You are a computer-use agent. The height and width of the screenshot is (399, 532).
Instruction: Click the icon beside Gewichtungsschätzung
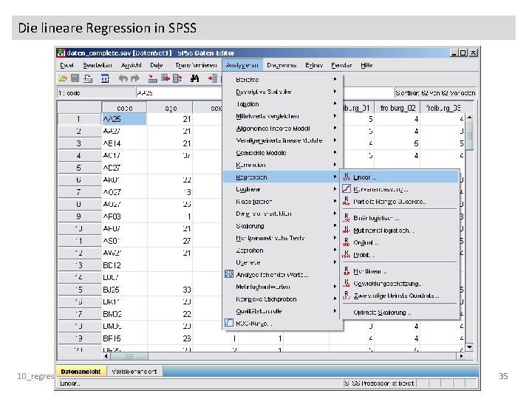[x=346, y=283]
